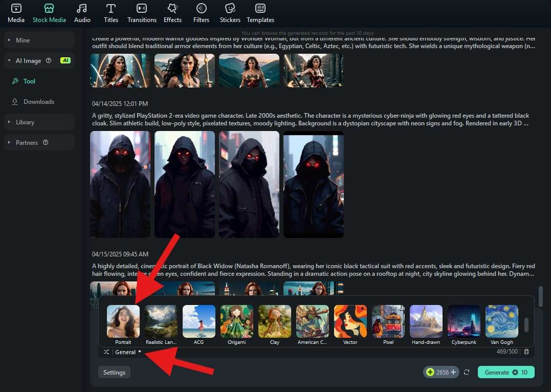
Task: Select the Vector style thumbnail
Action: [x=350, y=321]
